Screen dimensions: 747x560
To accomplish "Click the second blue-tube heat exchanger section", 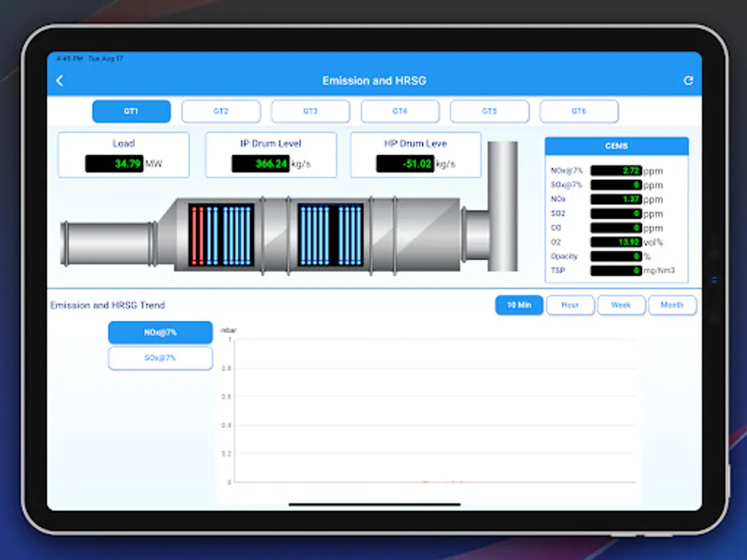I will point(331,235).
